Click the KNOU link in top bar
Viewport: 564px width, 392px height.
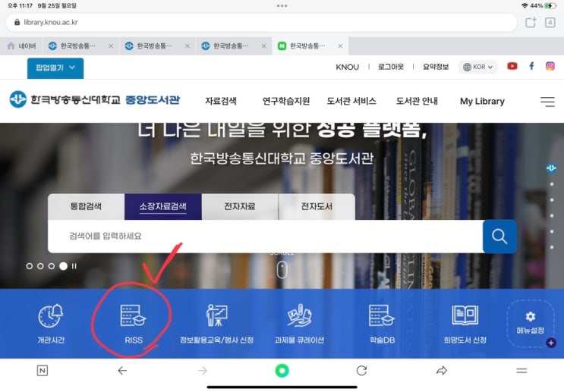pos(347,67)
